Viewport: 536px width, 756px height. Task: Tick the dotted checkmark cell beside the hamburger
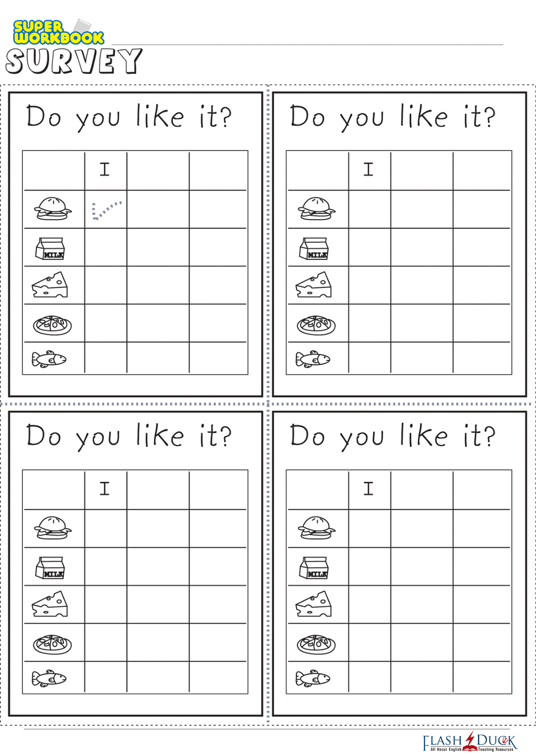point(106,210)
